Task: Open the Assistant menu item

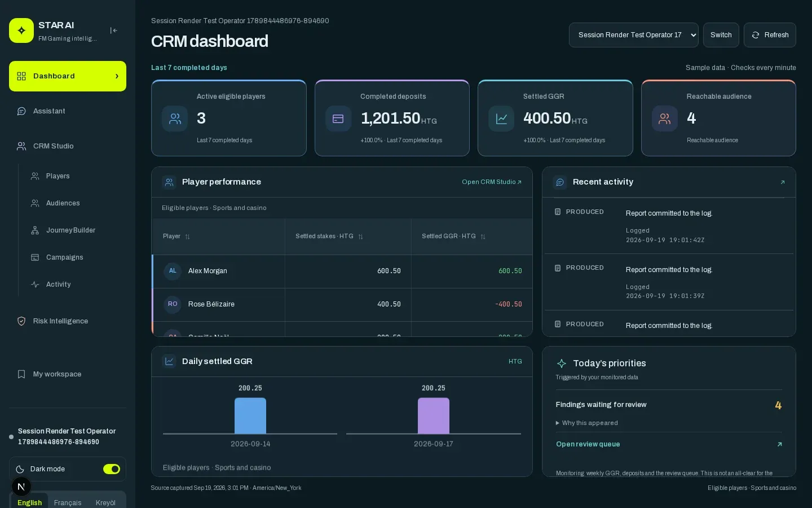Action: point(68,111)
